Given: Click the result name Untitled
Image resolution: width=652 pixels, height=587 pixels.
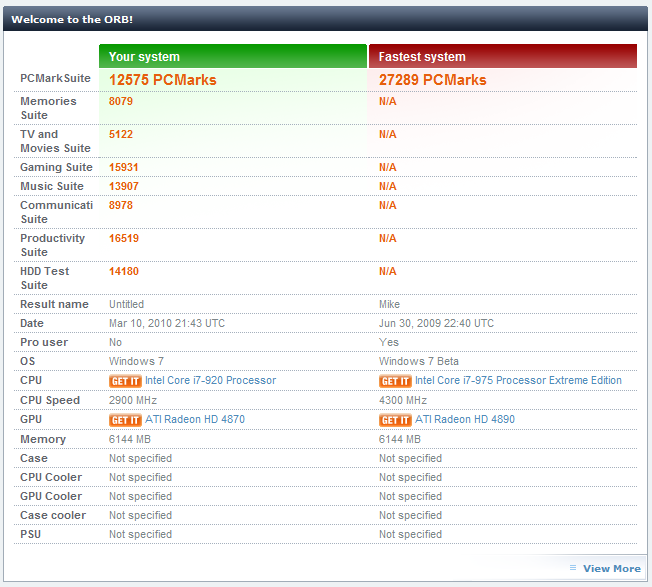Looking at the screenshot, I should [x=126, y=304].
